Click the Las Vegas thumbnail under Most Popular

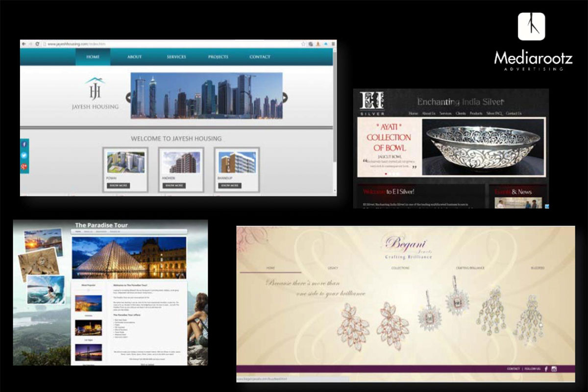88,328
